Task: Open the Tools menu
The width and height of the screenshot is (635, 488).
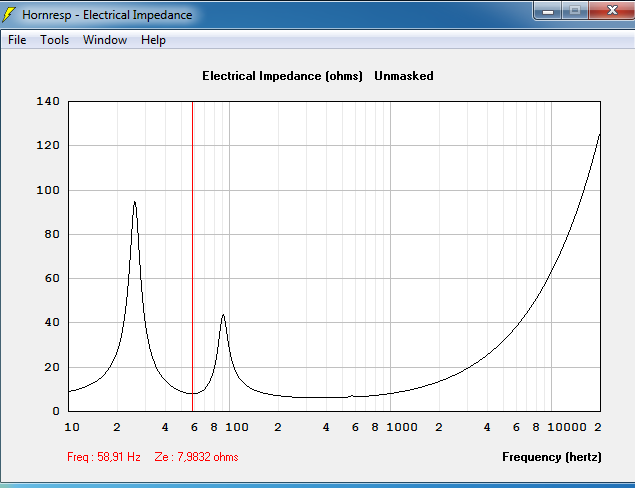Action: [54, 40]
